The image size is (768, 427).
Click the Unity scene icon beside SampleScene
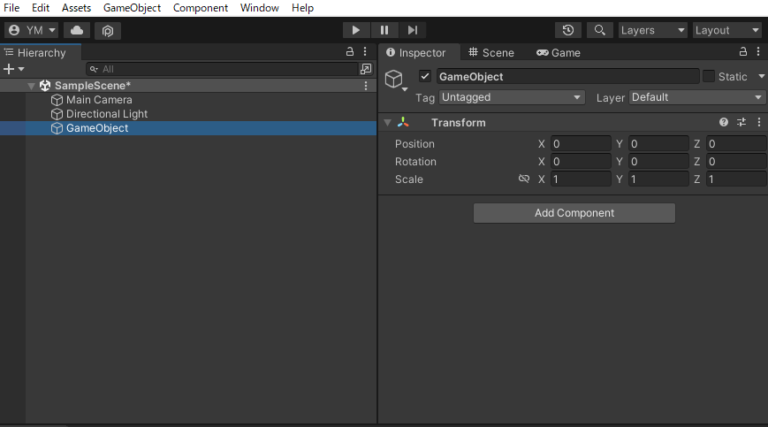click(x=45, y=86)
